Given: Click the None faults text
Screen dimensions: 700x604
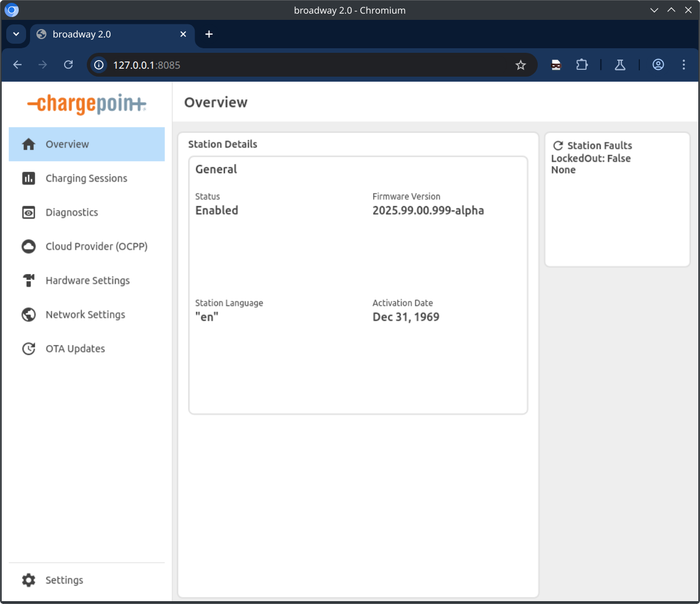Looking at the screenshot, I should pyautogui.click(x=563, y=170).
